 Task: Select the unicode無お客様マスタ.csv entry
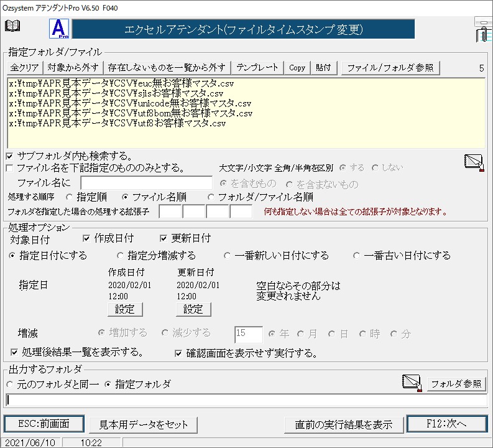(x=130, y=103)
